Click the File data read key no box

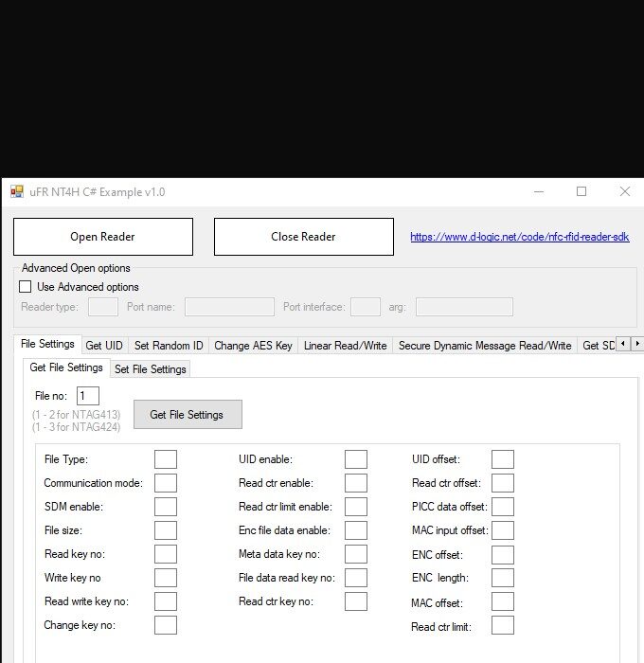tap(355, 578)
